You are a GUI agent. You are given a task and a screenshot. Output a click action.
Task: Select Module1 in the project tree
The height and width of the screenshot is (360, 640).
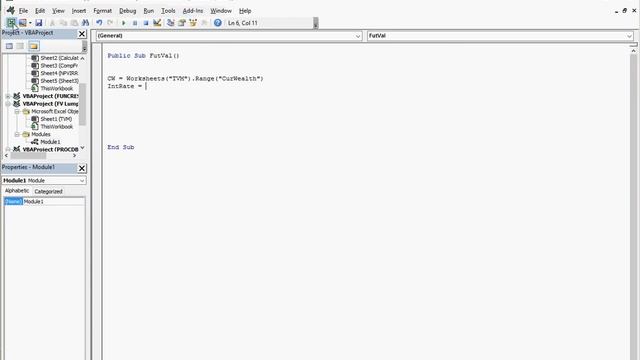(45, 142)
